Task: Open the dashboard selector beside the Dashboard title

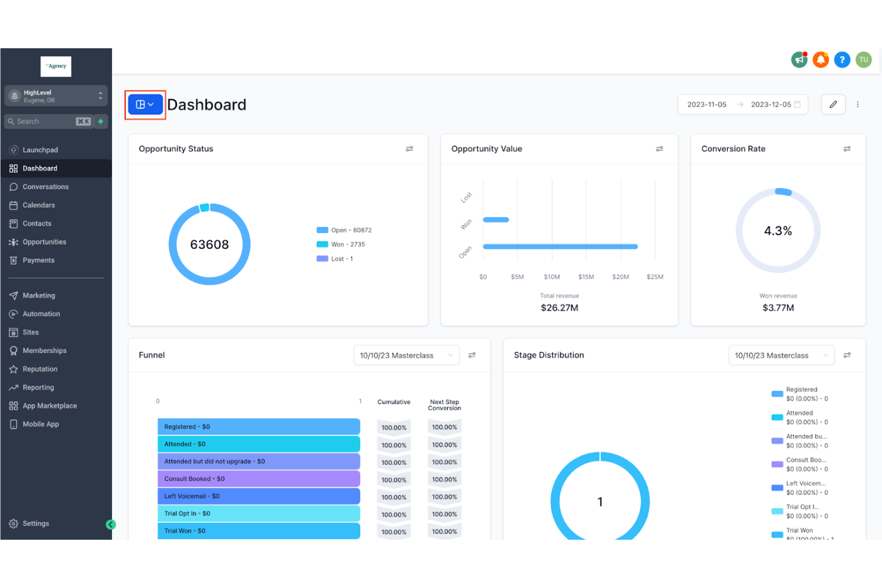Action: (144, 104)
